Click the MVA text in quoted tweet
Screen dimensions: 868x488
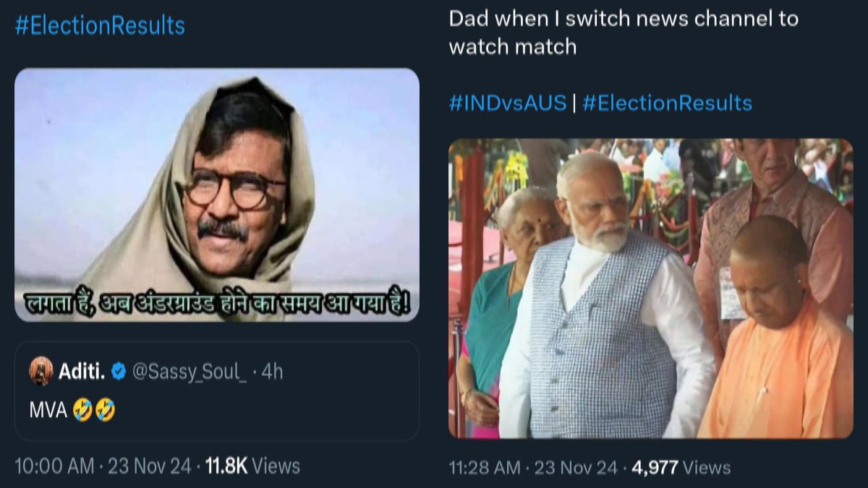click(x=48, y=411)
